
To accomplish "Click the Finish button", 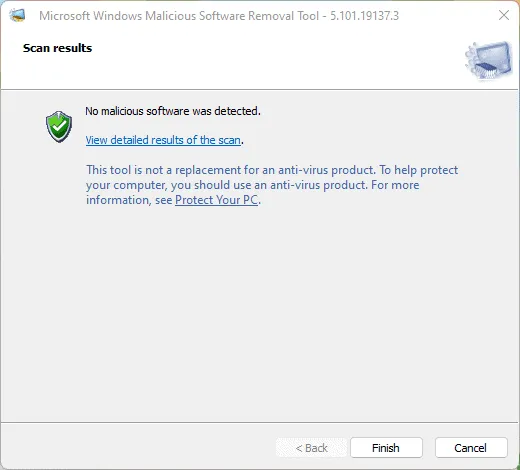I will (386, 448).
